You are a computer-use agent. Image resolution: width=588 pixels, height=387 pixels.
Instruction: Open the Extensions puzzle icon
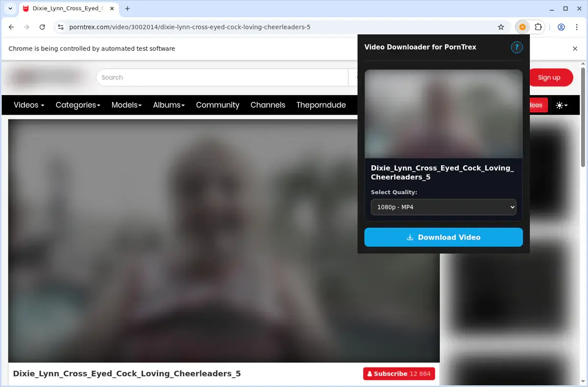pos(538,27)
